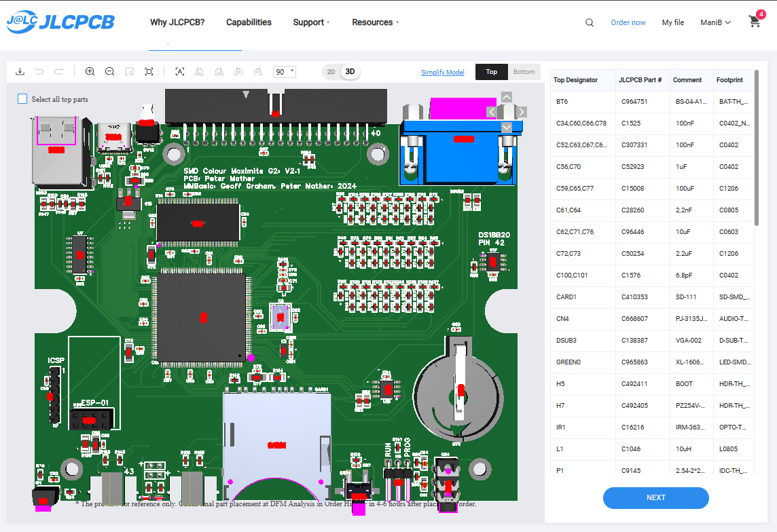777x532 pixels.
Task: Click part number C28260
Action: tap(633, 210)
